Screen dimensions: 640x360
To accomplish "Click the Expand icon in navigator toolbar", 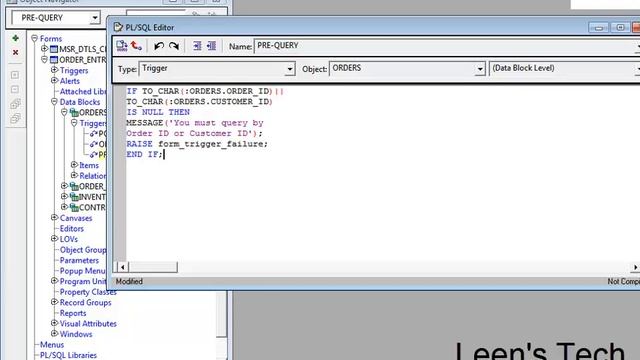I will coord(15,75).
